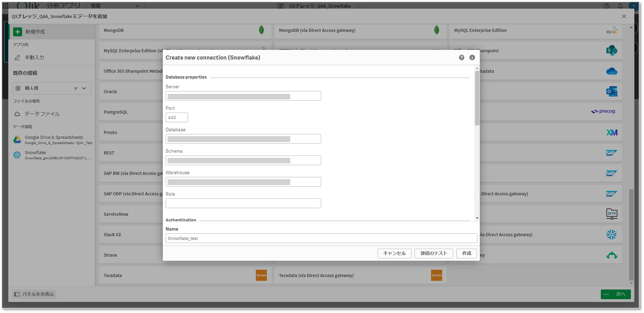The height and width of the screenshot is (313, 644).
Task: Select MongoDB (via Direct Access gateway) leaf icon
Action: (x=437, y=30)
